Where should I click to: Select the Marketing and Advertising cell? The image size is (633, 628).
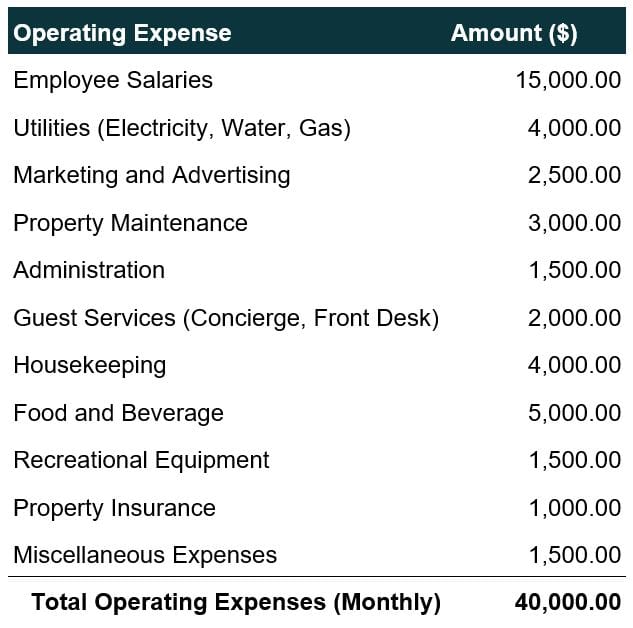click(x=152, y=175)
